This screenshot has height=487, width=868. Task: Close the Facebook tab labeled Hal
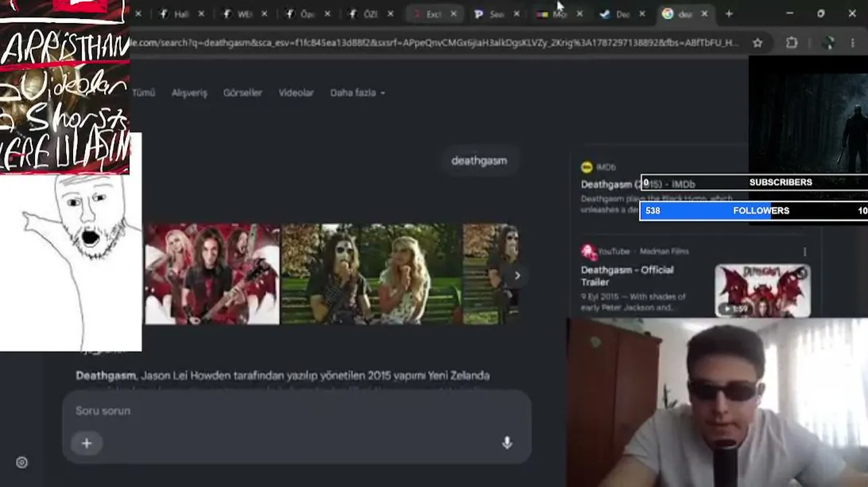[x=201, y=14]
